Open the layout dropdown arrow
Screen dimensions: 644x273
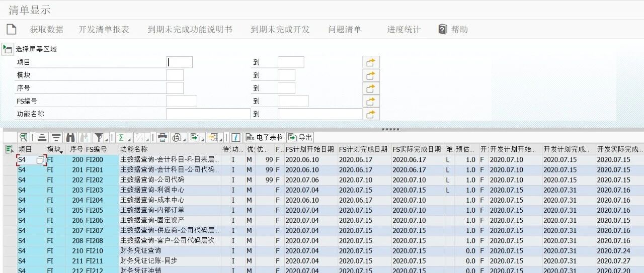(x=221, y=139)
